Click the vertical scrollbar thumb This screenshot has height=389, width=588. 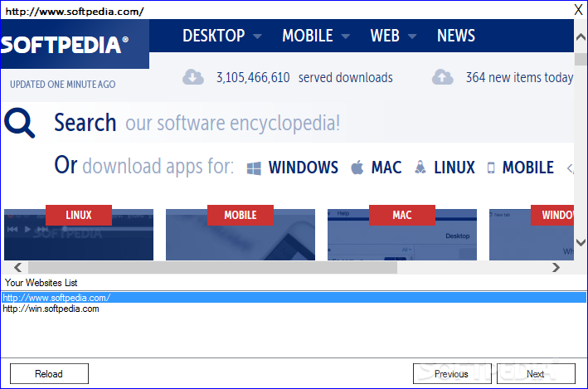click(581, 59)
